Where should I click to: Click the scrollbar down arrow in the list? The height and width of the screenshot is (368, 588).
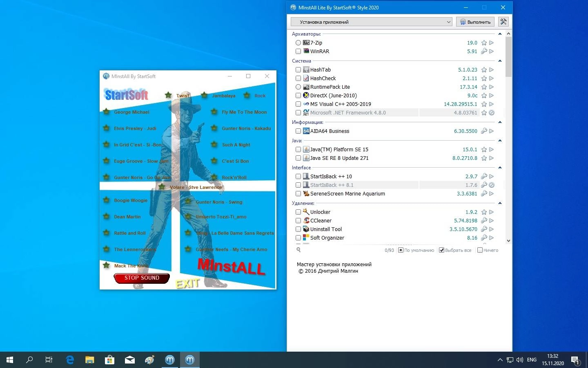click(508, 241)
